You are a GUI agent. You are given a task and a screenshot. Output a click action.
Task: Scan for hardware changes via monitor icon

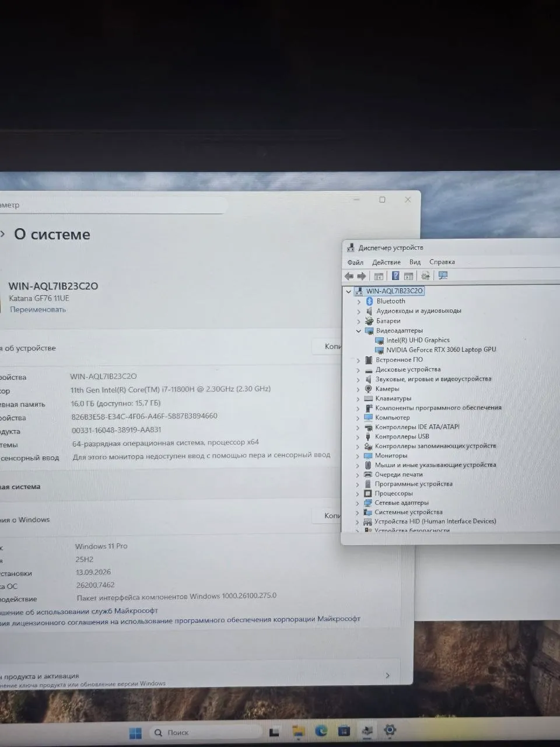pyautogui.click(x=443, y=275)
